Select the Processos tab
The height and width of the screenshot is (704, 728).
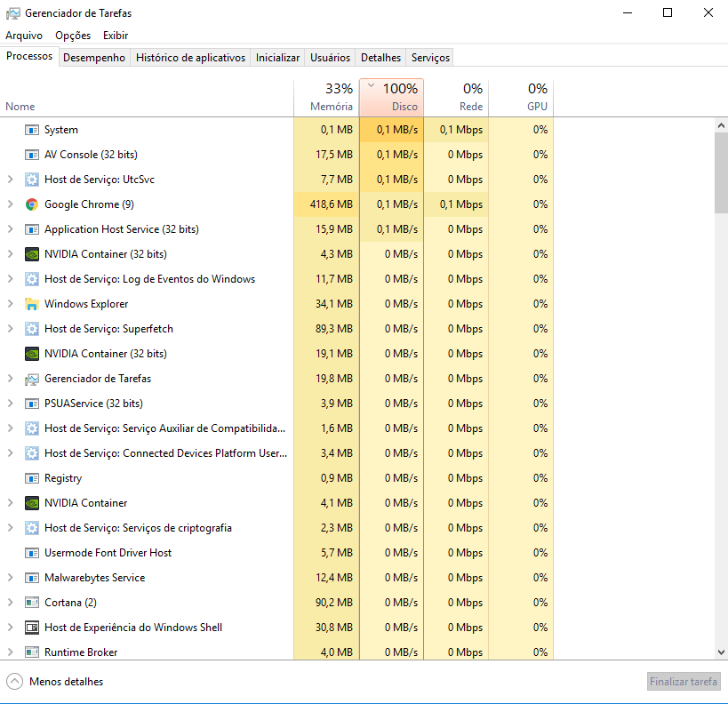point(29,57)
